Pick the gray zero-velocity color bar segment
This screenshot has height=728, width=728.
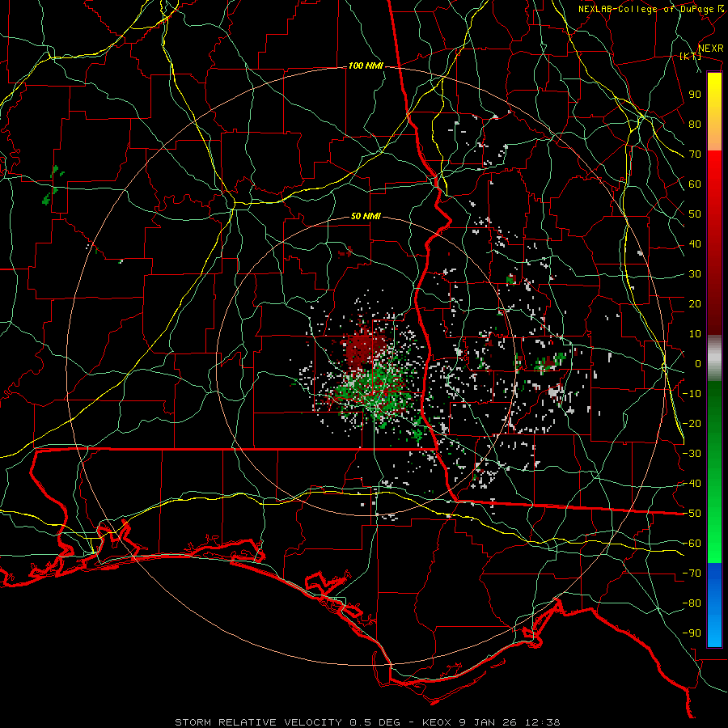714,358
